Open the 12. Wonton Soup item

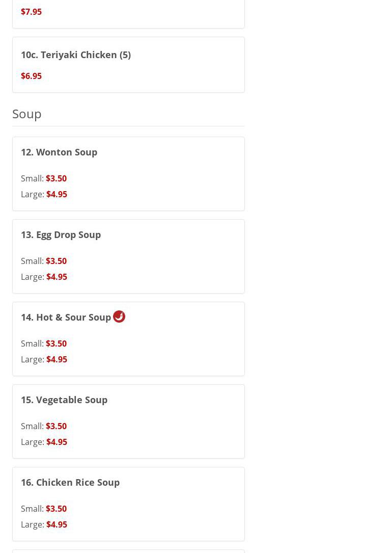(x=59, y=152)
